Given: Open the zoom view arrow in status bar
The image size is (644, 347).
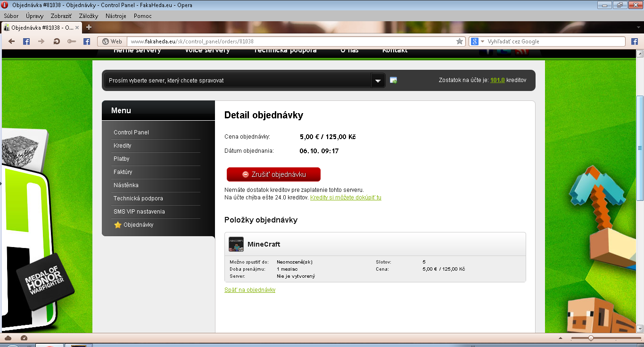Looking at the screenshot, I should (561, 338).
